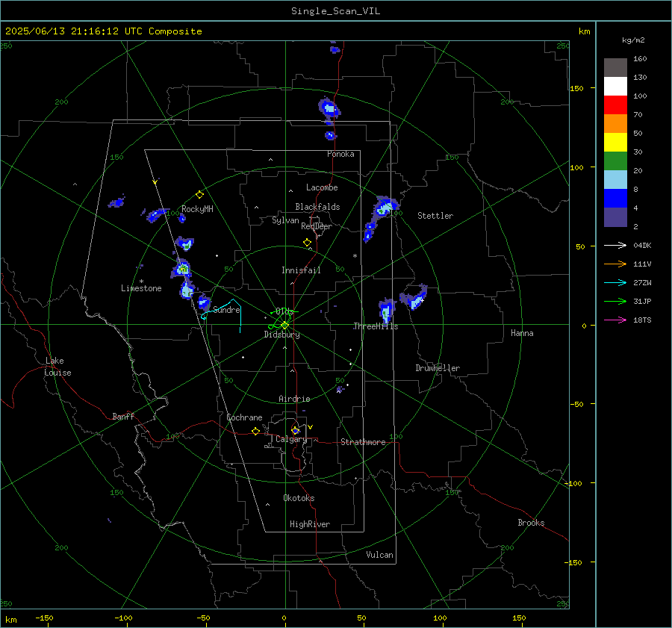Click the Sundre town label

tap(226, 309)
